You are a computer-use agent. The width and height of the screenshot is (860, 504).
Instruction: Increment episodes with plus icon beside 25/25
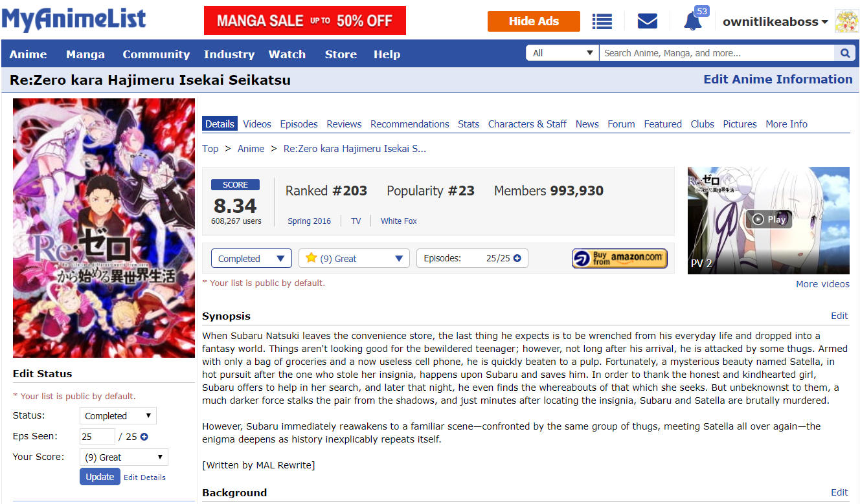(x=517, y=258)
